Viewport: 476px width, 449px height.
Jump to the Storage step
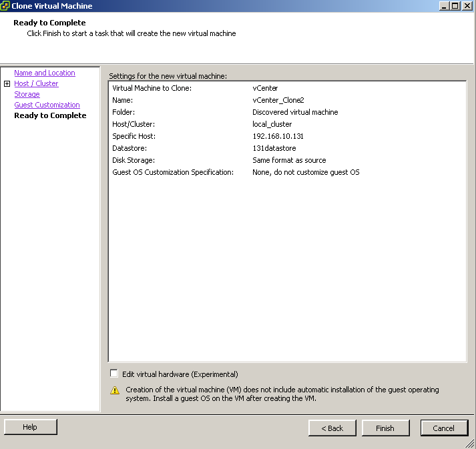pyautogui.click(x=27, y=94)
